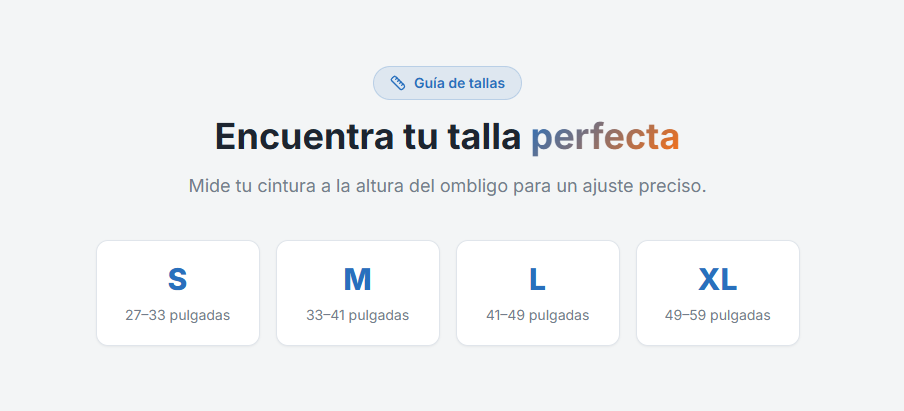This screenshot has height=411, width=904.
Task: Click the subtitle about measuring your waist
Action: 447,186
